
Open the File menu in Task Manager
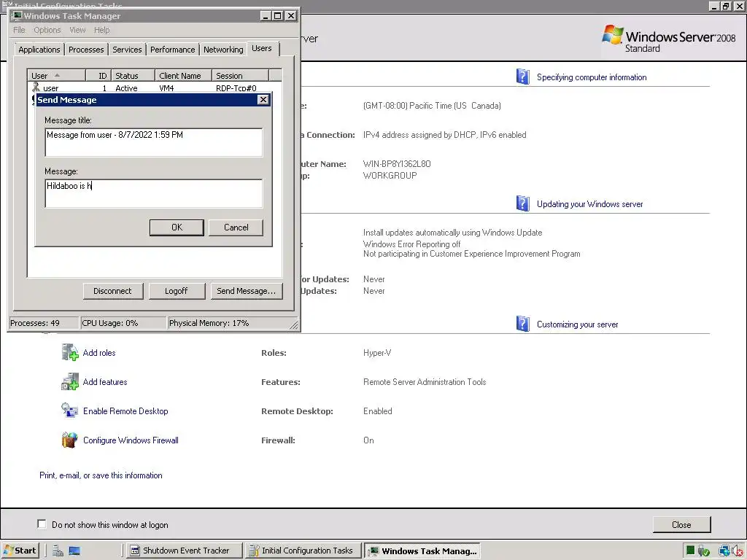point(19,30)
